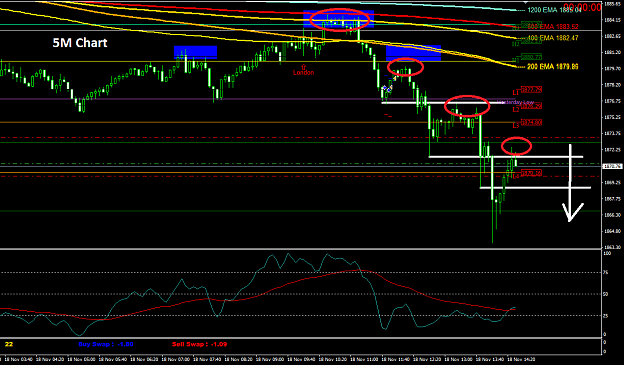625x365 pixels.
Task: Click the red London session label
Action: (303, 73)
